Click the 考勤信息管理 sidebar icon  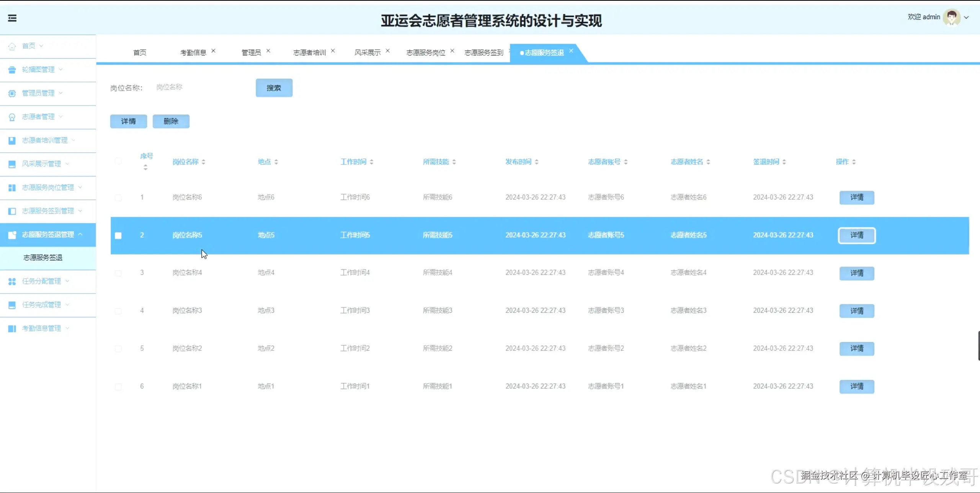coord(12,328)
